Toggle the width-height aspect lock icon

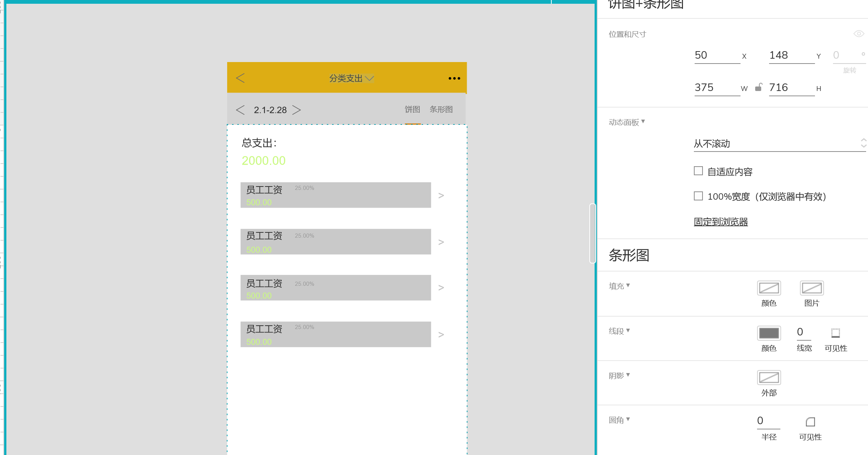tap(759, 87)
